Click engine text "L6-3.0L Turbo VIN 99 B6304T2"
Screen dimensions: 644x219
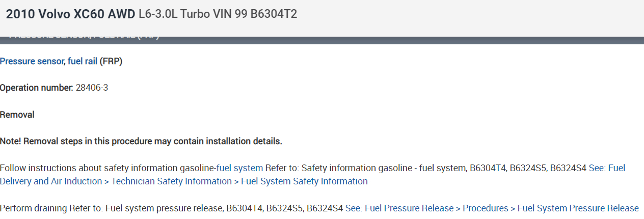[x=218, y=14]
